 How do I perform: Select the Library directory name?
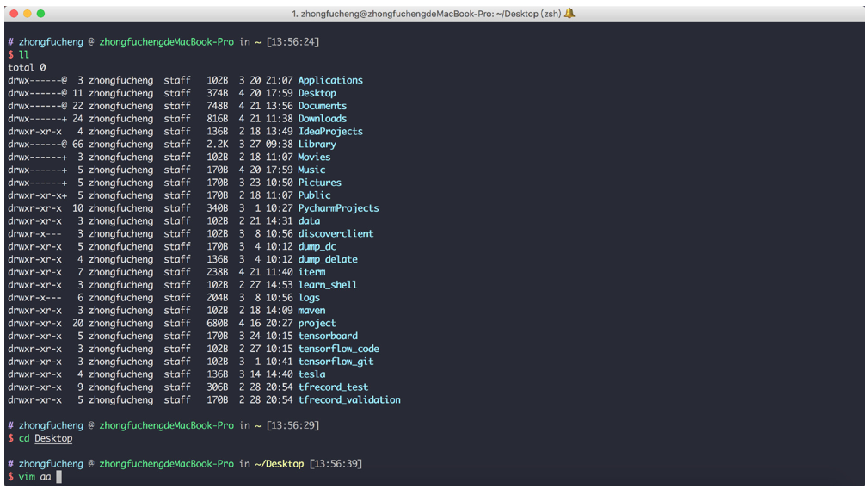click(x=317, y=144)
